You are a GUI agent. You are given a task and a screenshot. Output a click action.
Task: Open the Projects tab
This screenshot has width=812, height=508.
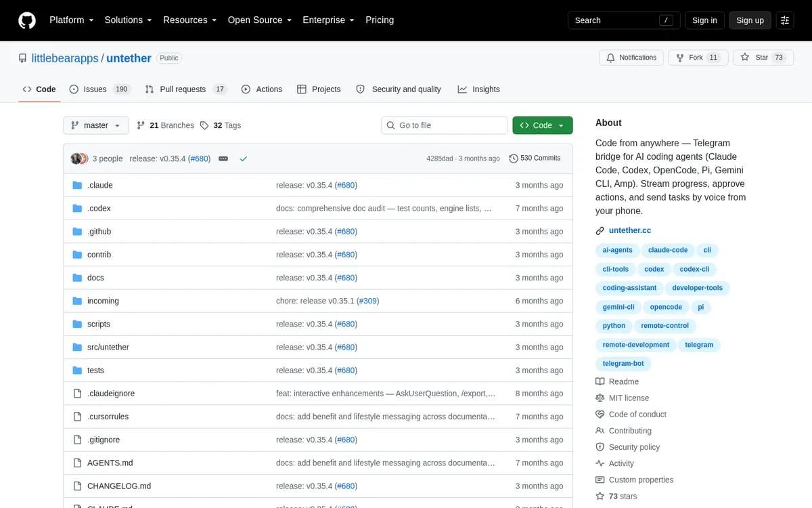coord(319,89)
